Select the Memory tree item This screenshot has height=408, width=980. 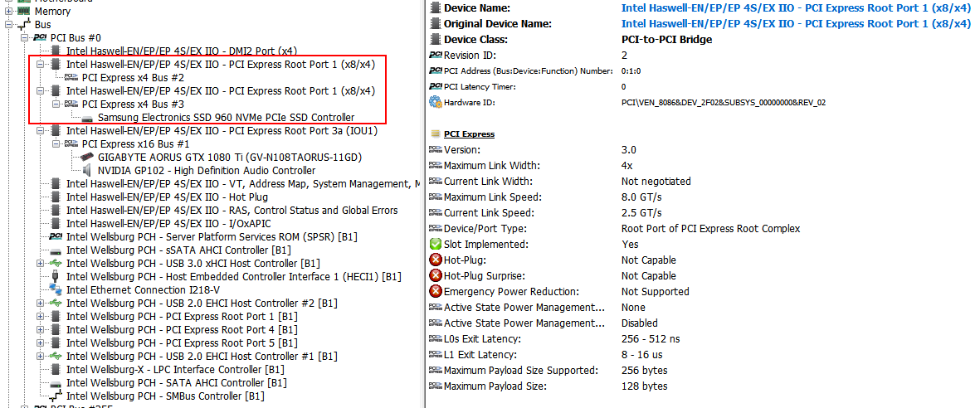(52, 12)
